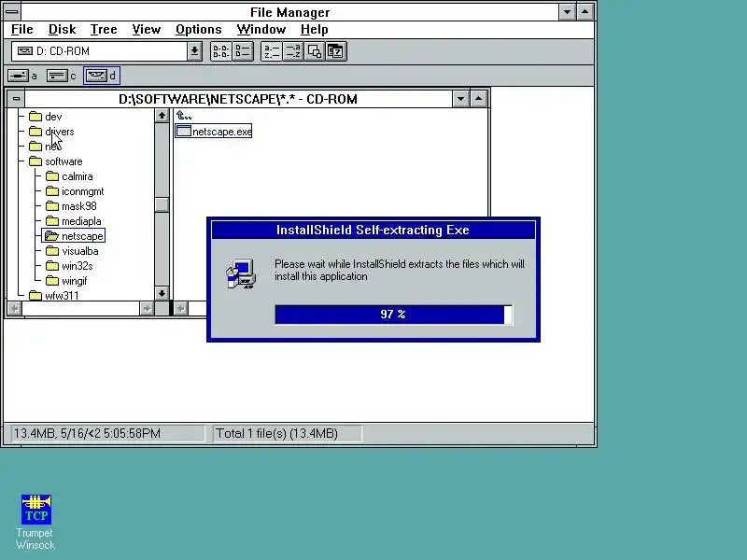This screenshot has width=747, height=560.
Task: Click the File Manager title bar
Action: pos(289,12)
